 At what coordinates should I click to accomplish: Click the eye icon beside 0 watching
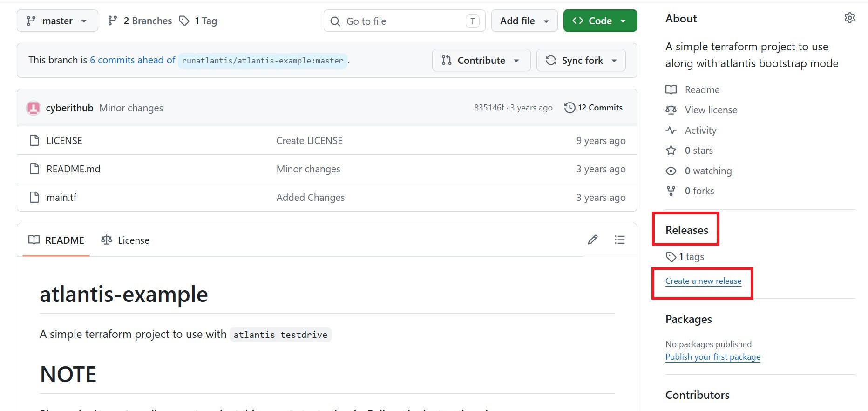coord(671,171)
